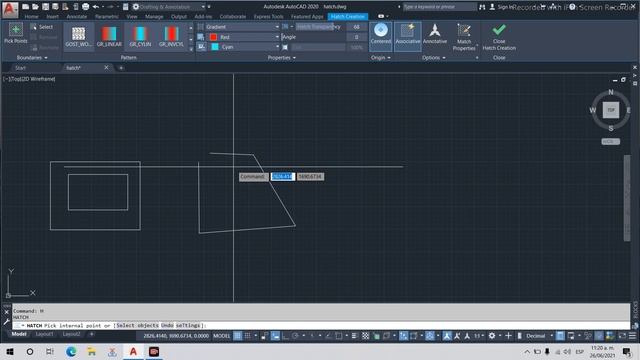The image size is (640, 360).
Task: Click the cyan color swatch
Action: coord(215,47)
